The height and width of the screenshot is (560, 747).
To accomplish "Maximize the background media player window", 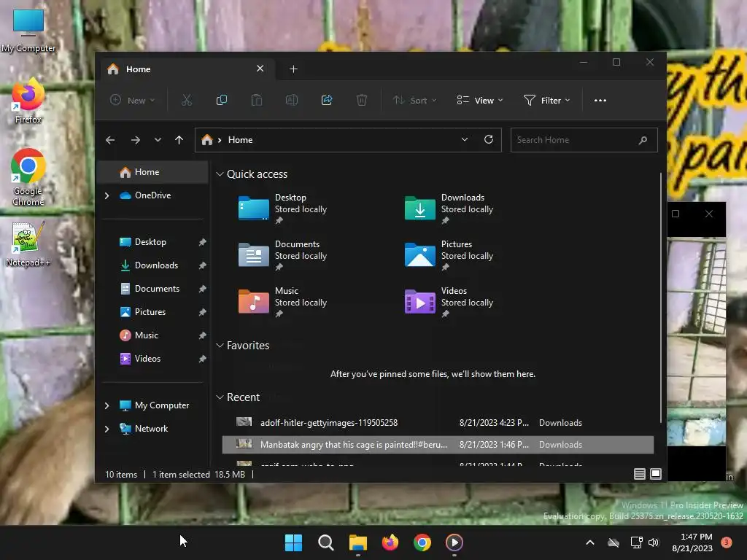I will pyautogui.click(x=676, y=214).
